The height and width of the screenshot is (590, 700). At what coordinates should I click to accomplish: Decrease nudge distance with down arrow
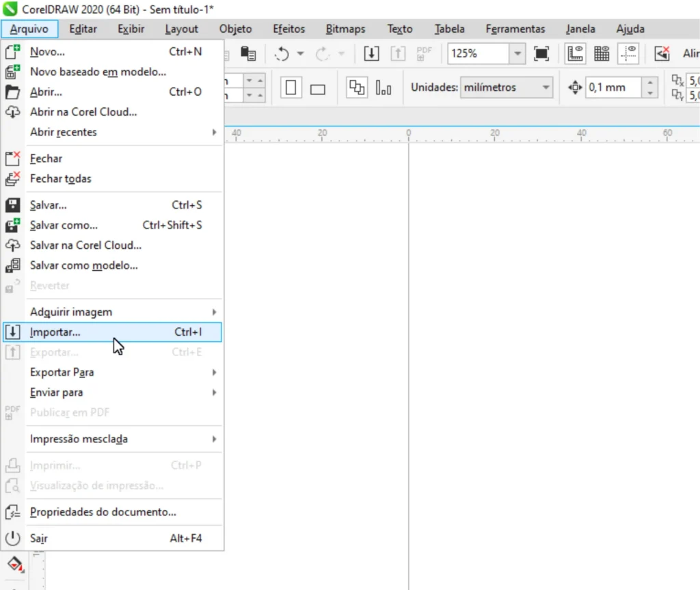click(650, 93)
